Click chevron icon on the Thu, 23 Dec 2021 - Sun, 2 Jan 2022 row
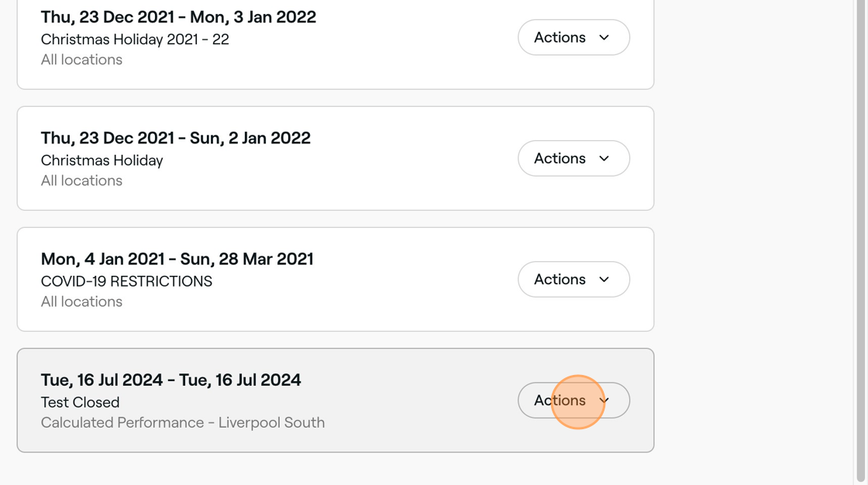 (x=604, y=159)
